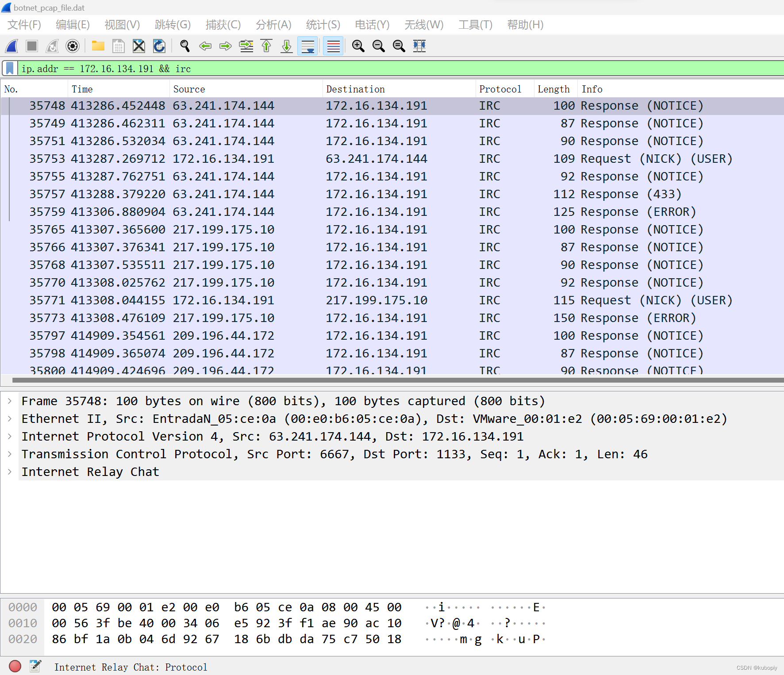Open the 帮助(H) menu

[525, 25]
